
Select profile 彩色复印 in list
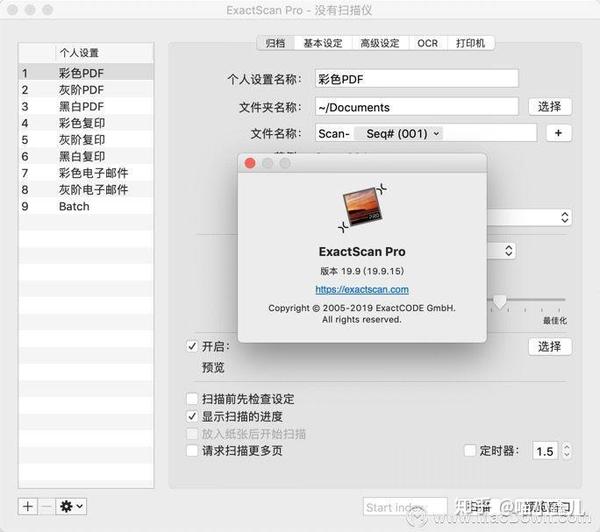(86, 123)
